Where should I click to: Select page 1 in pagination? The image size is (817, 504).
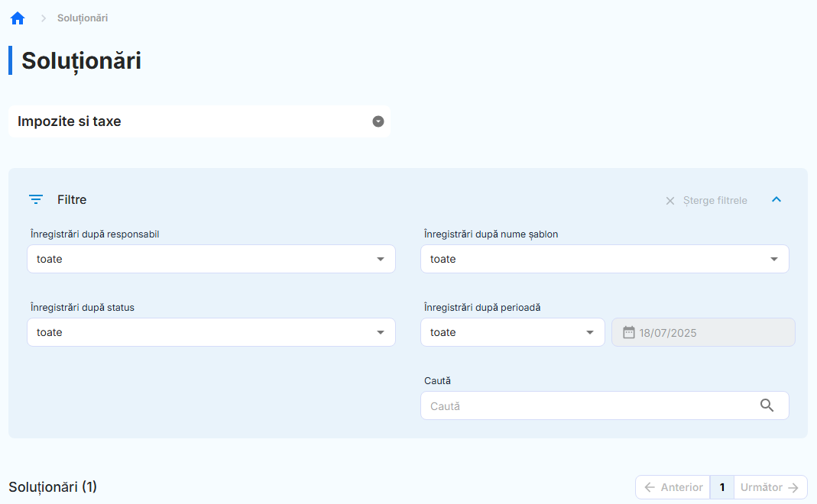pyautogui.click(x=722, y=487)
